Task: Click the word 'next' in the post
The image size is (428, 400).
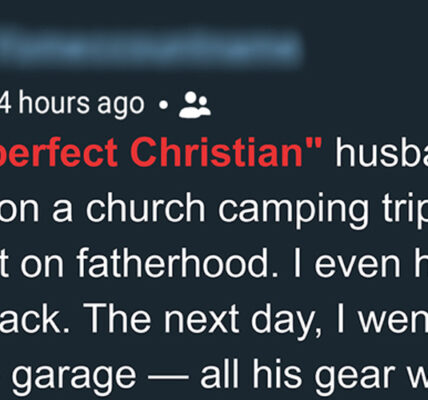Action: (x=201, y=318)
